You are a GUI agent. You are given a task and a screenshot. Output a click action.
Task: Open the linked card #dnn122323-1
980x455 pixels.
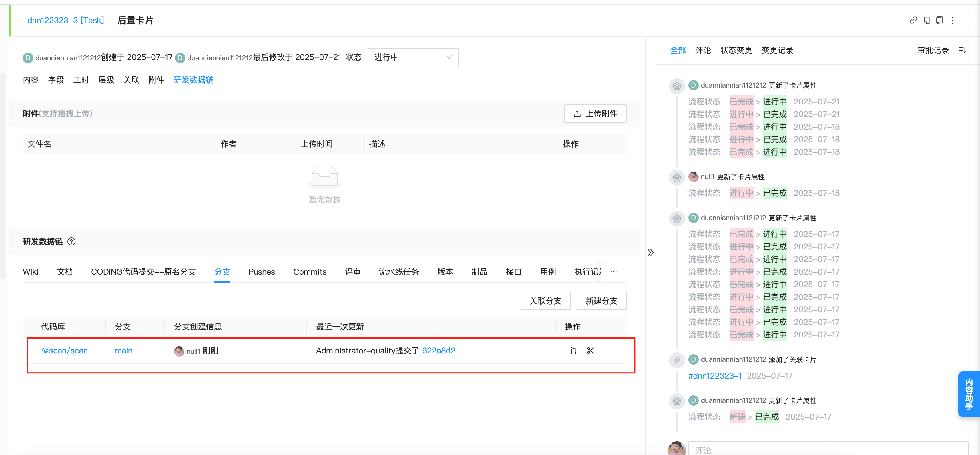(715, 375)
